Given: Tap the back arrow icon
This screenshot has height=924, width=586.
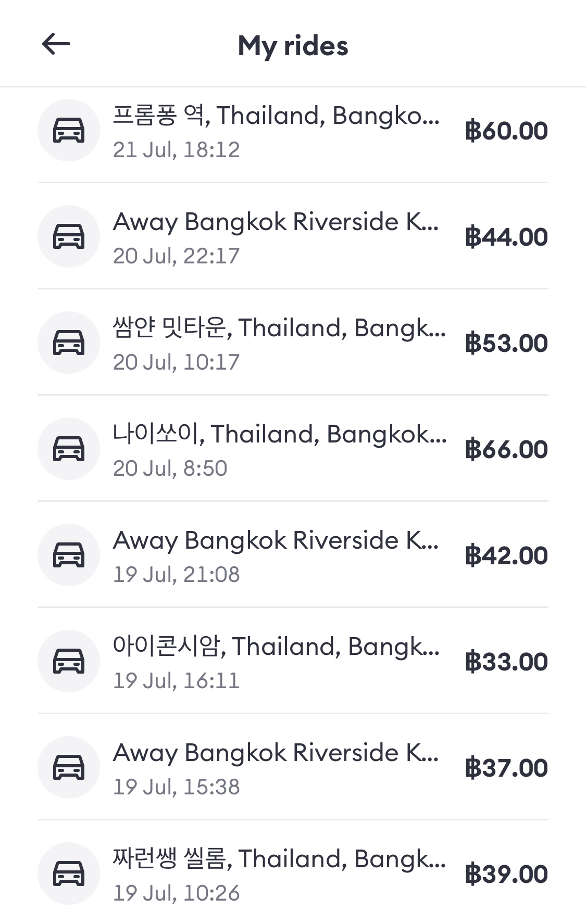Looking at the screenshot, I should pos(56,44).
